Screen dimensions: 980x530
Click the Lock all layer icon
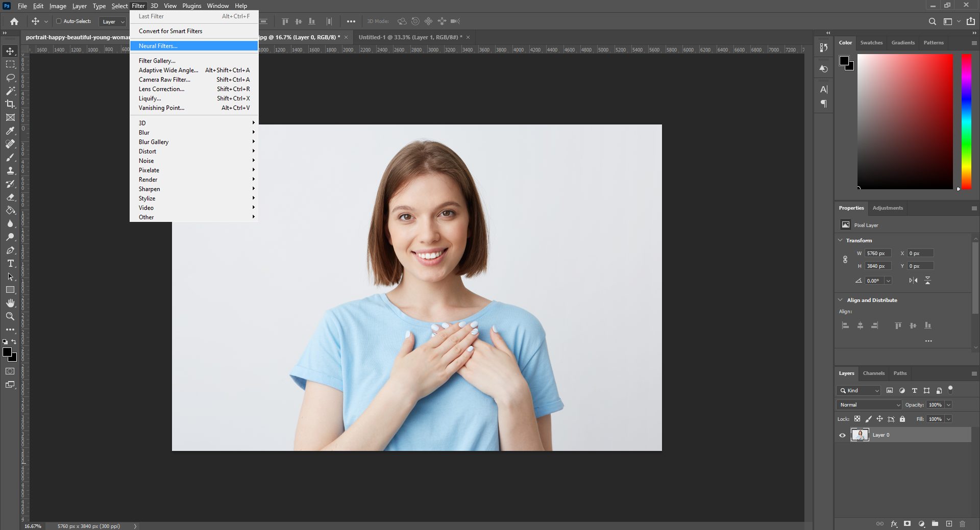coord(902,419)
